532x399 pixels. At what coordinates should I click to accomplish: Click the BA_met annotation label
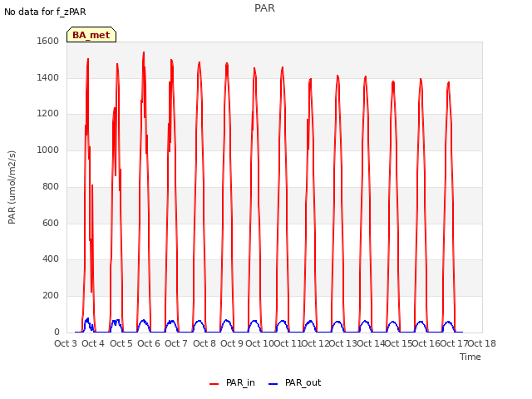point(91,35)
